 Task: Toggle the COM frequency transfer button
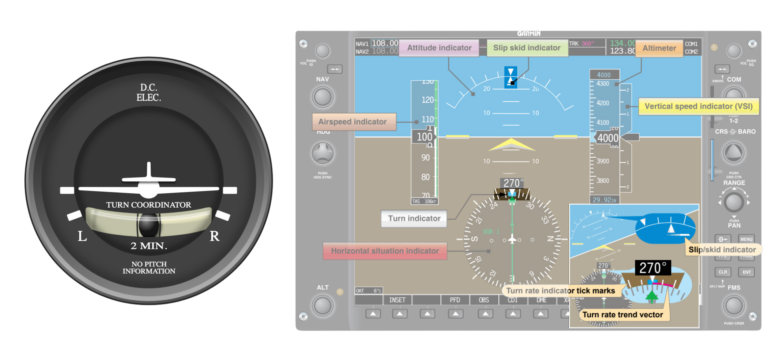point(722,69)
